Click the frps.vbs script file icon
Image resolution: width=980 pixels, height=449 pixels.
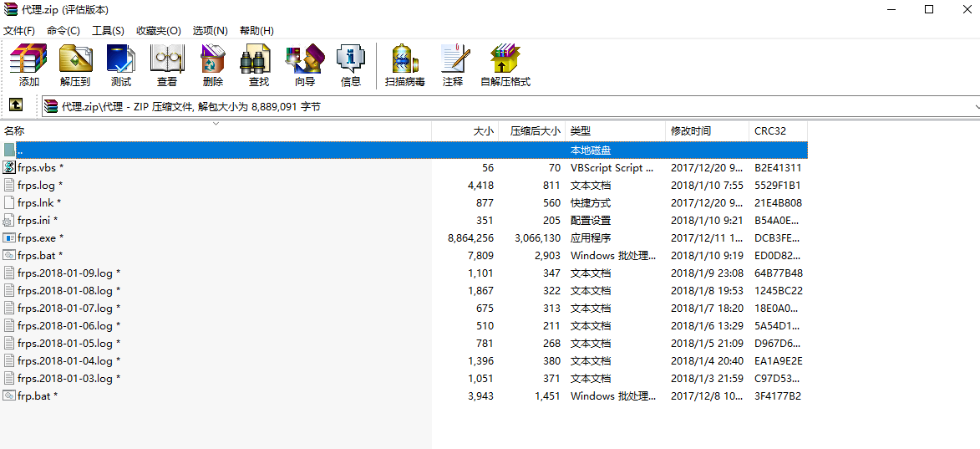pos(8,167)
